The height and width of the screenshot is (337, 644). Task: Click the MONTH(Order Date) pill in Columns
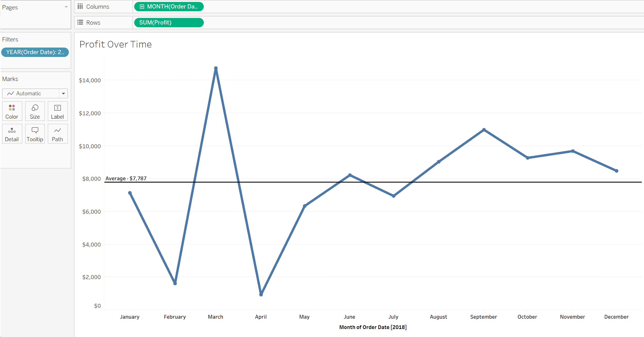click(x=168, y=6)
